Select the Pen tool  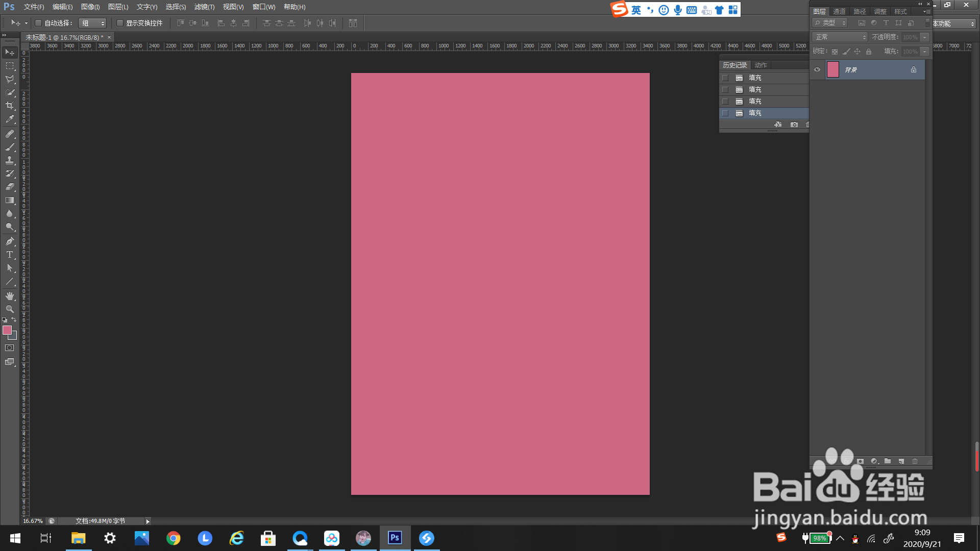[x=10, y=241]
